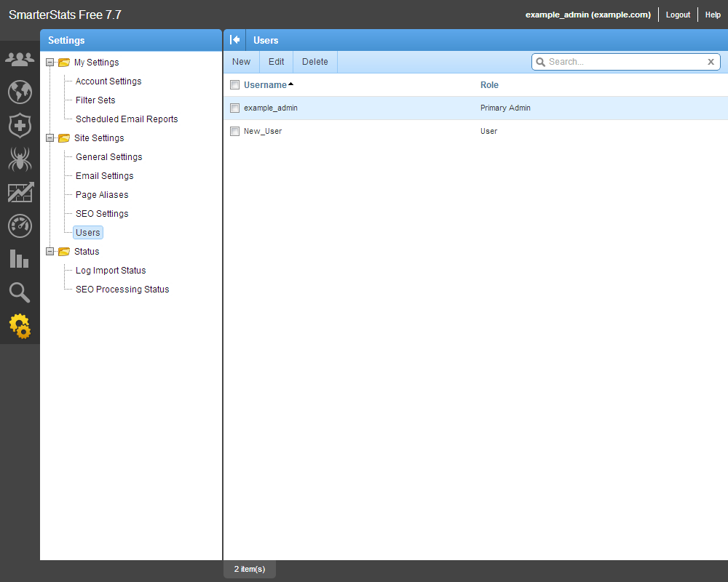Image resolution: width=728 pixels, height=582 pixels.
Task: Open the yellow gears settings icon
Action: [20, 326]
